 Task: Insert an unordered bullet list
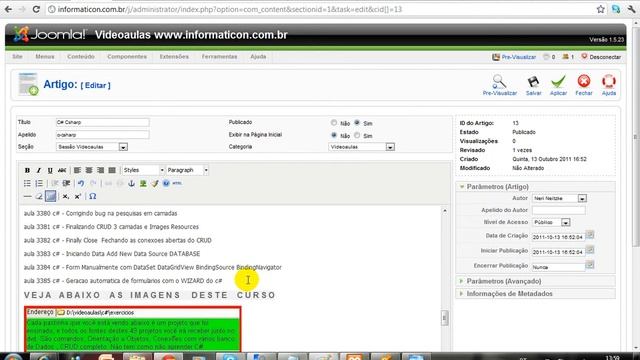pyautogui.click(x=27, y=183)
